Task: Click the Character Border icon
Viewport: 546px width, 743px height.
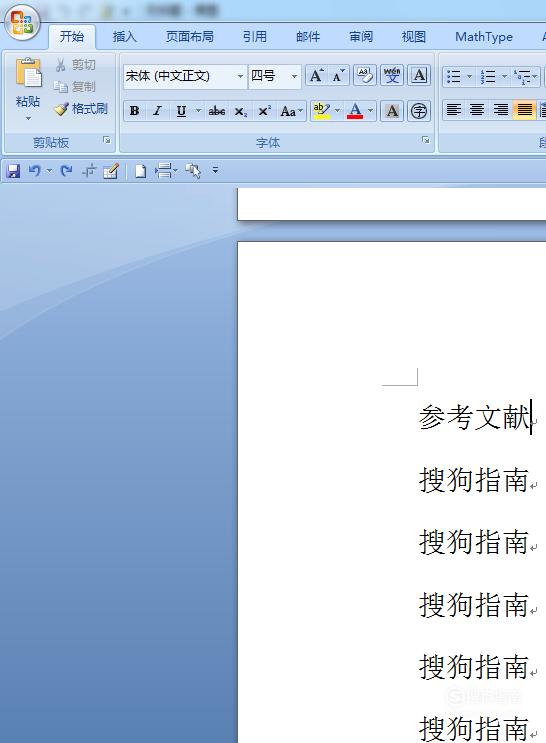Action: [x=419, y=76]
